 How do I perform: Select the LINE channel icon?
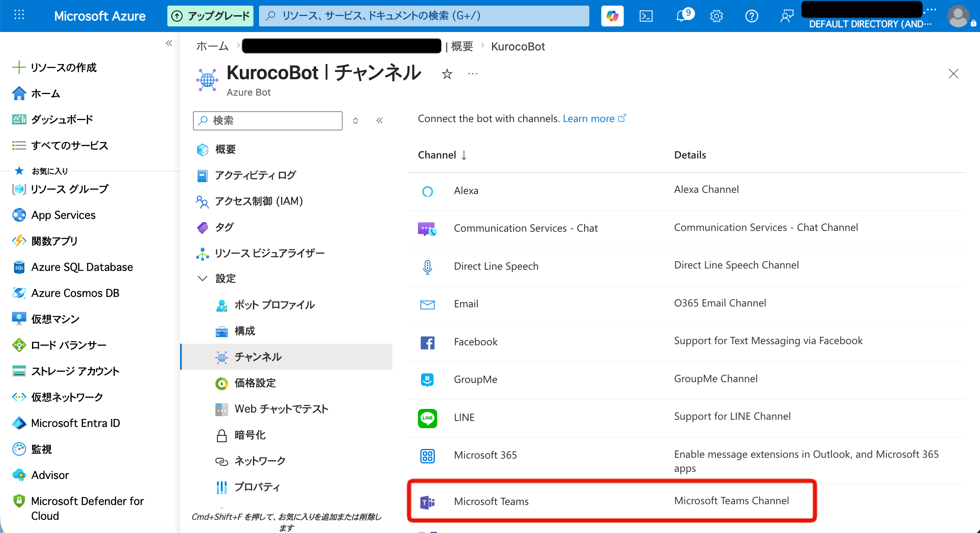click(x=428, y=418)
